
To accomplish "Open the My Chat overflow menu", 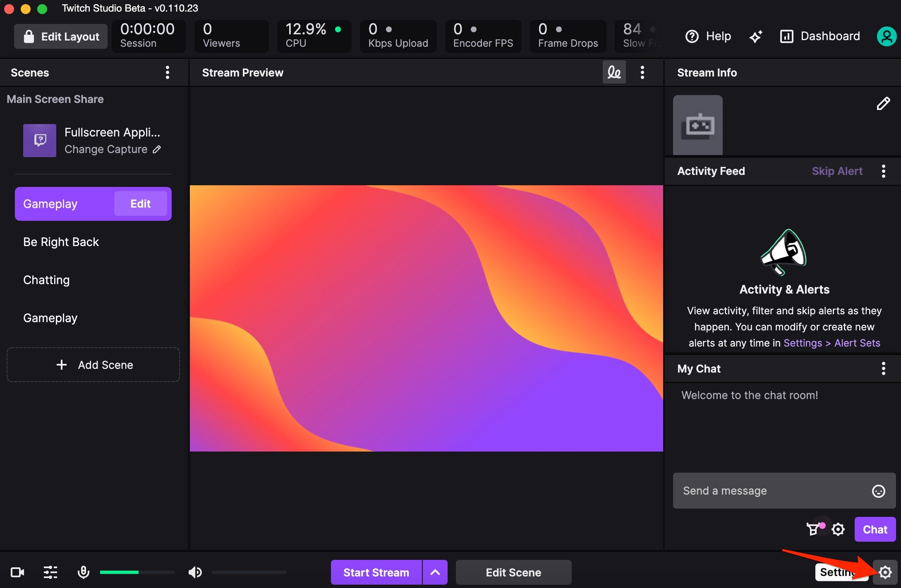I will [x=884, y=368].
